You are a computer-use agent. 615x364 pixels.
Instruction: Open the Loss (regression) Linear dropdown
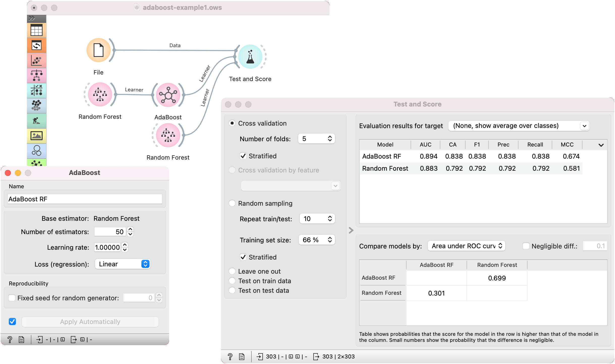pos(122,264)
